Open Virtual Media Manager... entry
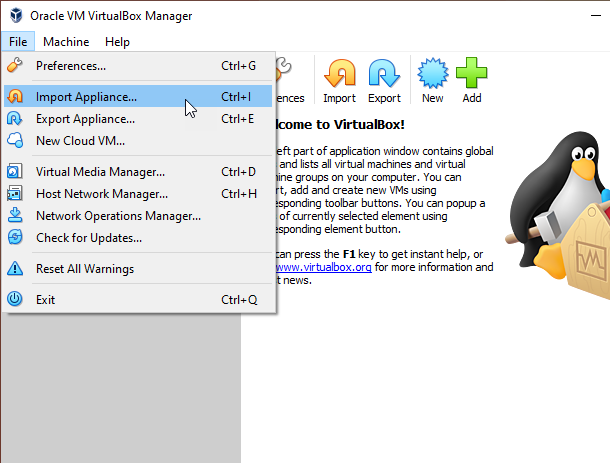The height and width of the screenshot is (463, 610). point(138,172)
